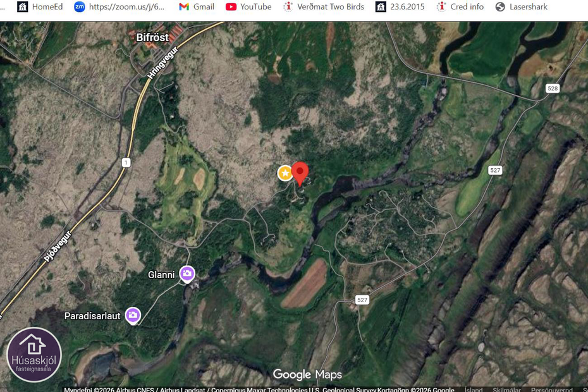This screenshot has height=392, width=588.
Task: Open the Verðmat Two Birds bookmark
Action: (322, 7)
